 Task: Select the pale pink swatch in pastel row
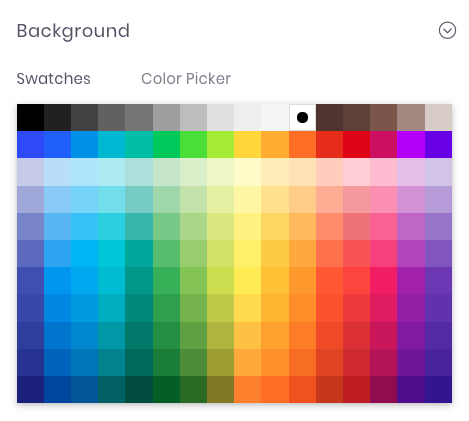tap(357, 172)
